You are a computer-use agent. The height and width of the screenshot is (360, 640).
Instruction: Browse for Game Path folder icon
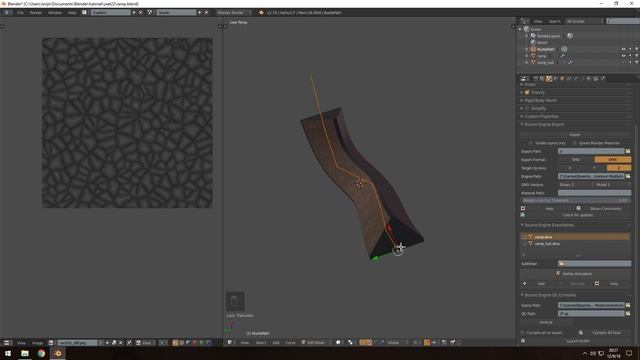point(628,305)
